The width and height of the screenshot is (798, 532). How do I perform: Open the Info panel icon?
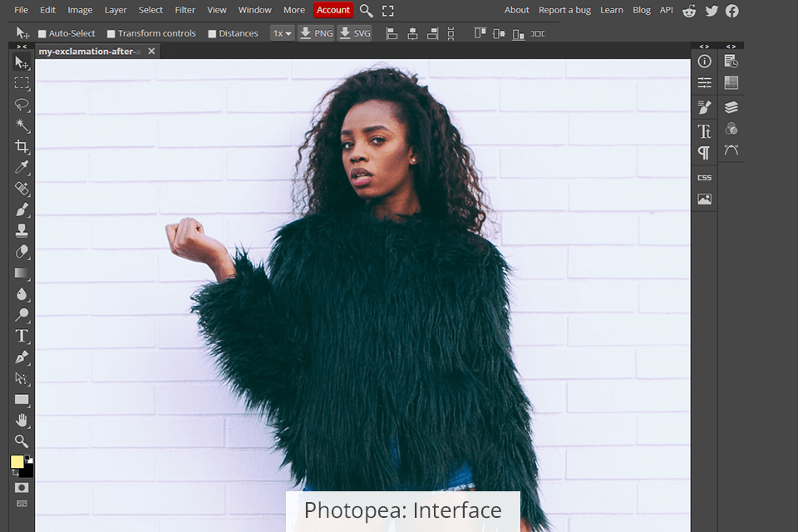[x=704, y=62]
